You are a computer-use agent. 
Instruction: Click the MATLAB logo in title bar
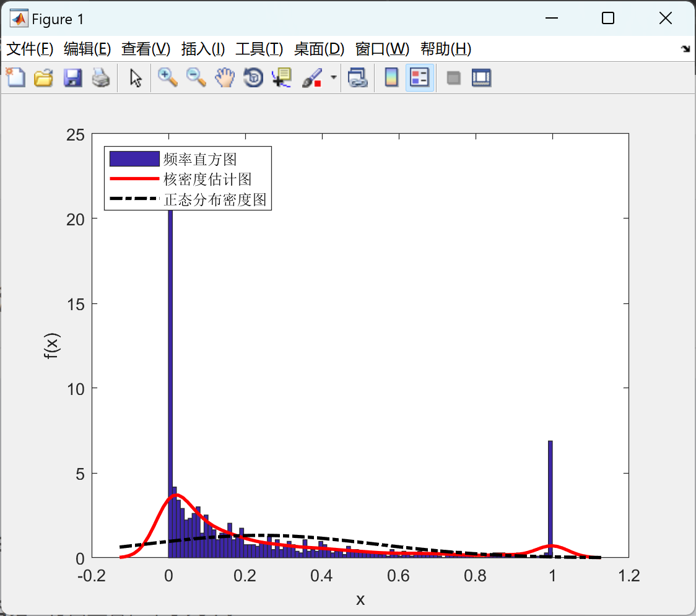coord(19,19)
